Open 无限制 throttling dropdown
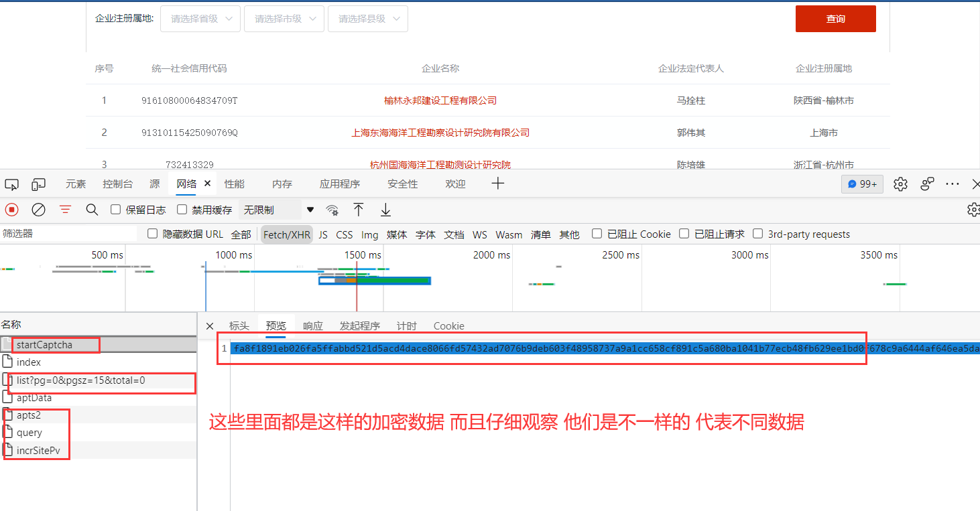 click(278, 210)
